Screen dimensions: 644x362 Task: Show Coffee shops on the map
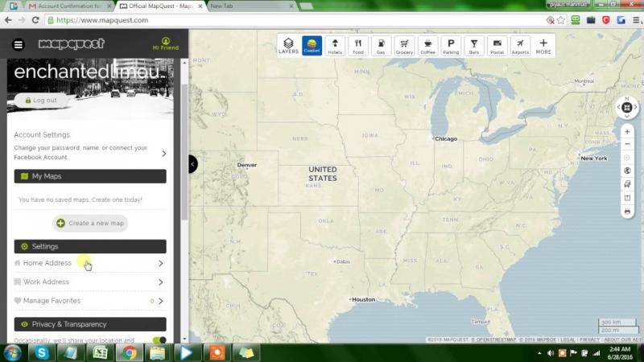pyautogui.click(x=427, y=46)
